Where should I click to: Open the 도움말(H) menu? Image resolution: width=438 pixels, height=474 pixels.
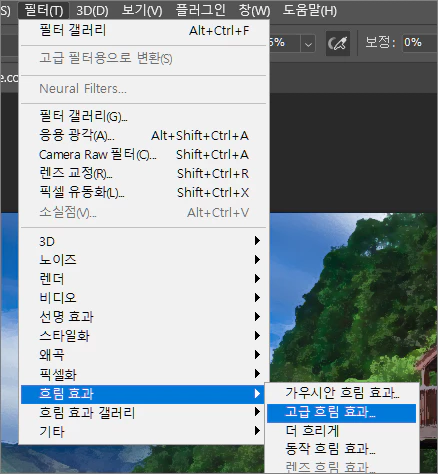(310, 10)
